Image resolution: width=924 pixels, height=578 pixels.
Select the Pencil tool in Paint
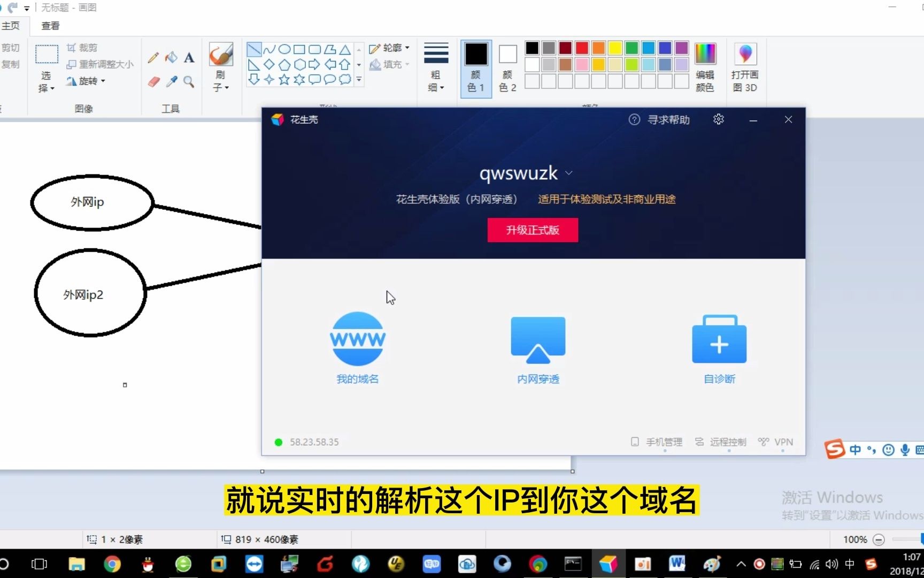click(153, 57)
